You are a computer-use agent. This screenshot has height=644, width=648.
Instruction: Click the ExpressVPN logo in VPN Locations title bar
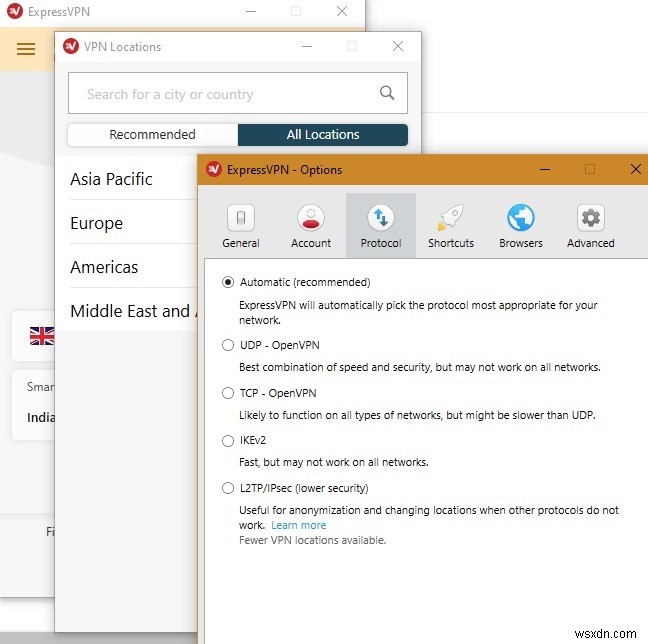[71, 46]
